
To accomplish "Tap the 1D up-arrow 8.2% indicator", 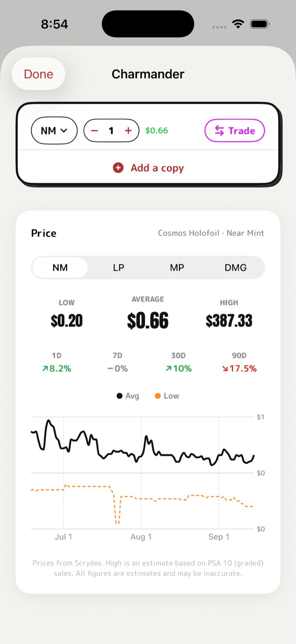I will [57, 368].
